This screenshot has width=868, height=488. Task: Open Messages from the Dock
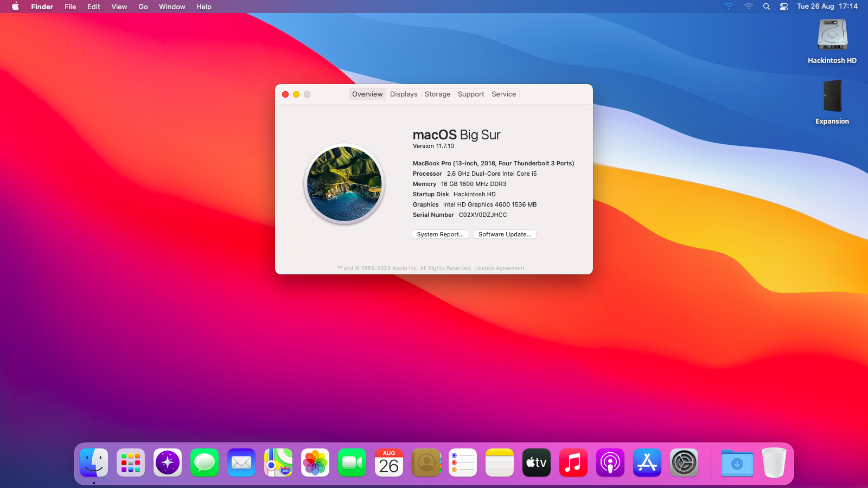click(x=205, y=463)
